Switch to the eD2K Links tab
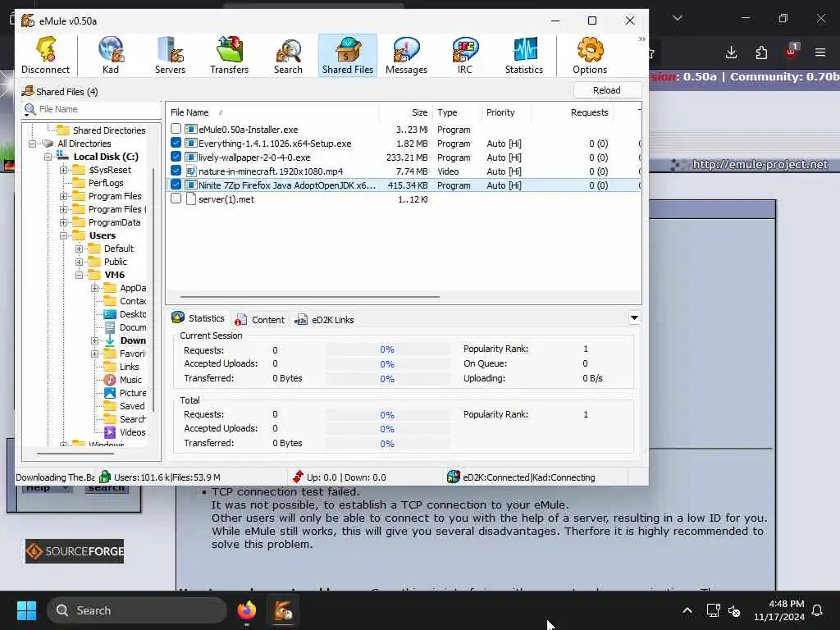 point(324,320)
